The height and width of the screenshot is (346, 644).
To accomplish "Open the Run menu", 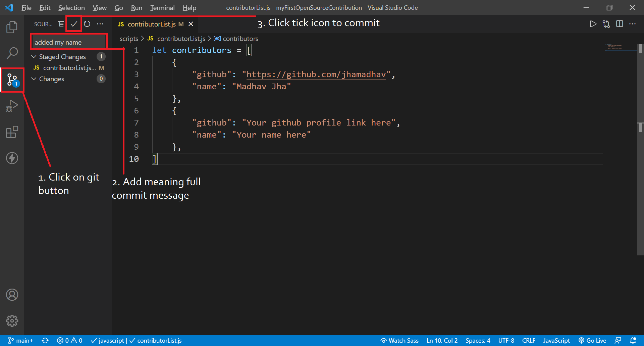I will point(137,7).
